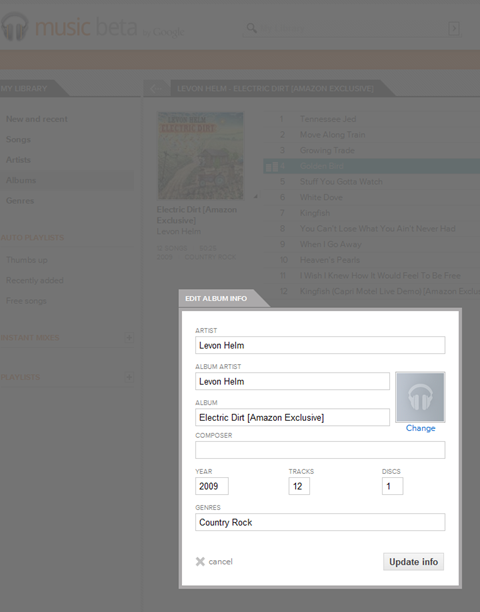This screenshot has height=612, width=480.
Task: Click plus icon next to Instant Mixes
Action: click(129, 337)
